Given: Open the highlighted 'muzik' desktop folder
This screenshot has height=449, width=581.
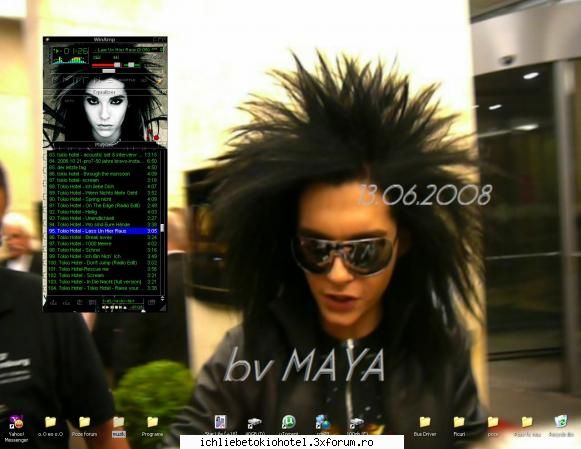Looking at the screenshot, I should (x=119, y=426).
